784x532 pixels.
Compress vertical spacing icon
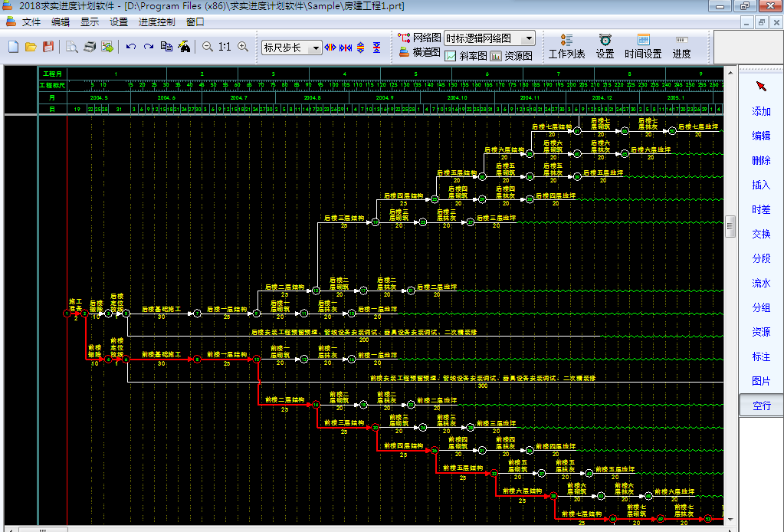click(x=376, y=48)
